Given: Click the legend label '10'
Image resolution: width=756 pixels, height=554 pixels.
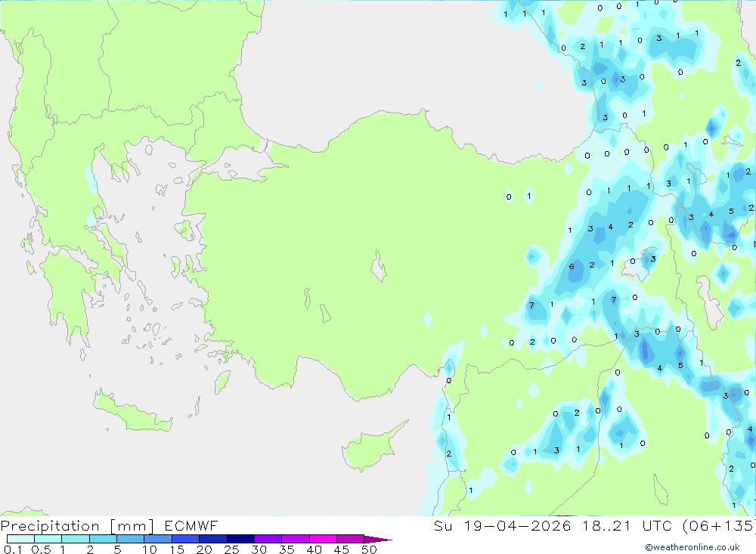Looking at the screenshot, I should tap(150, 549).
